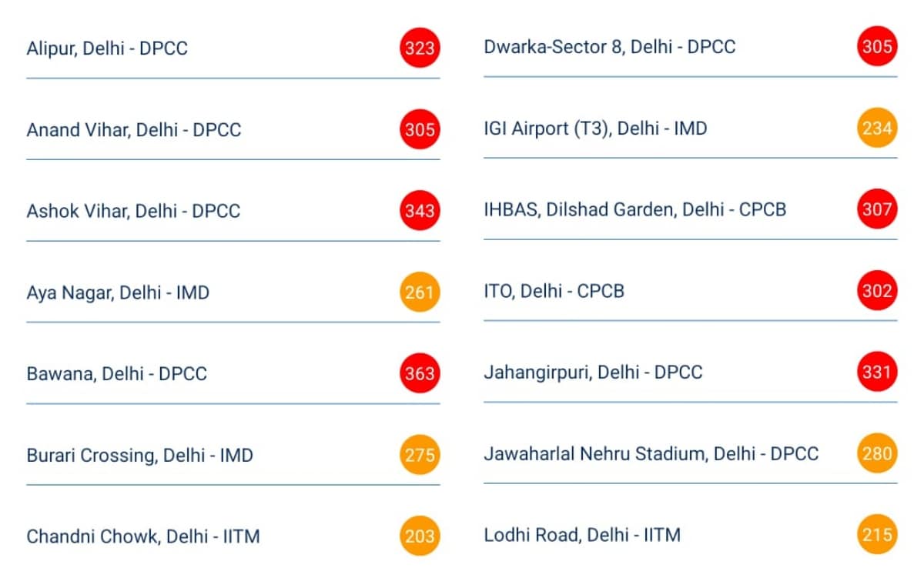Viewport: 924px width, 568px height.
Task: Select Ashok Vihar, Delhi - DPCC entry
Action: 133,211
